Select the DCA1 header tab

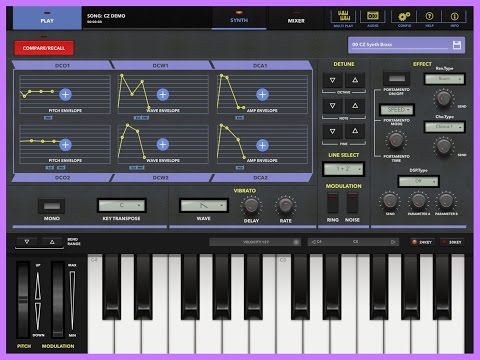tap(260, 65)
